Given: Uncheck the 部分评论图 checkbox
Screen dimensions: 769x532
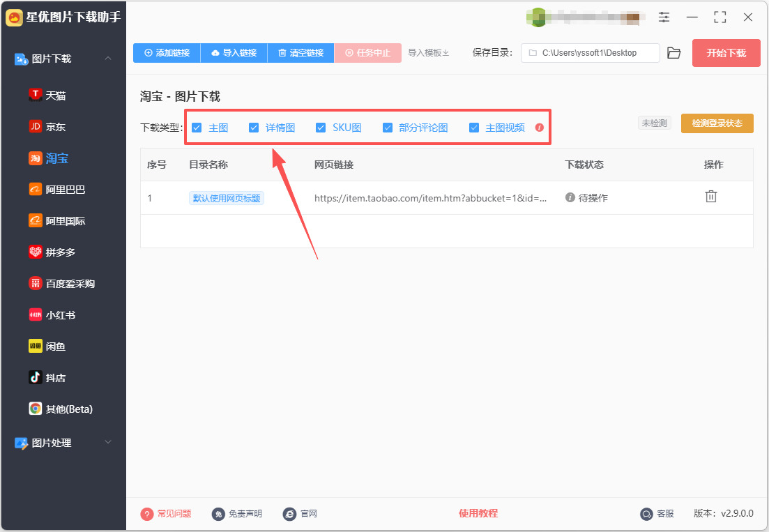Looking at the screenshot, I should [388, 128].
